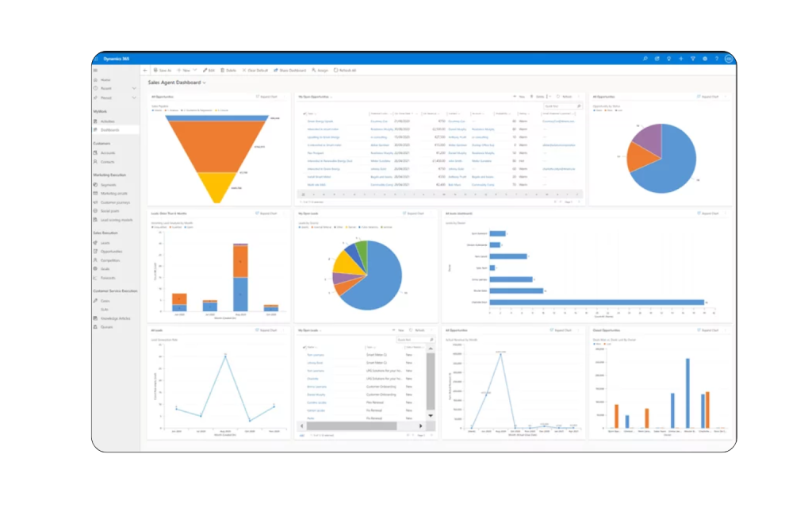Expand the New button dropdown in the command bar
This screenshot has height=508, width=812.
pos(195,70)
